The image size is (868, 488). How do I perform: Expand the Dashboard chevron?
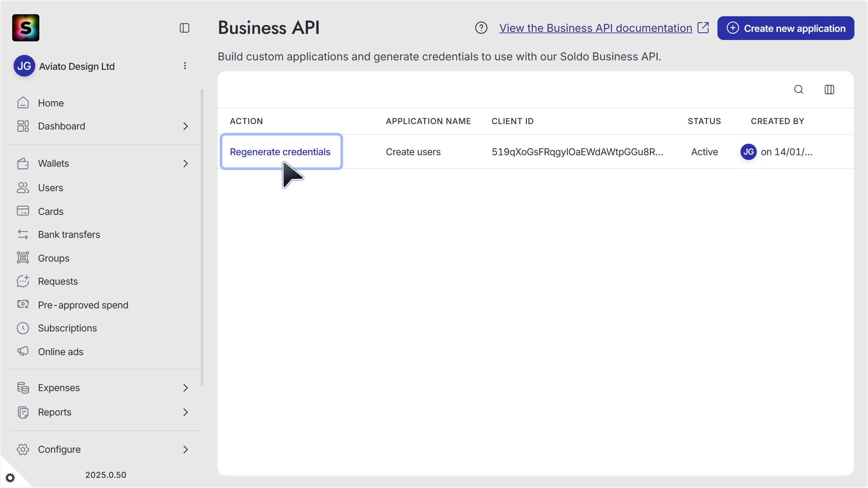(x=185, y=126)
